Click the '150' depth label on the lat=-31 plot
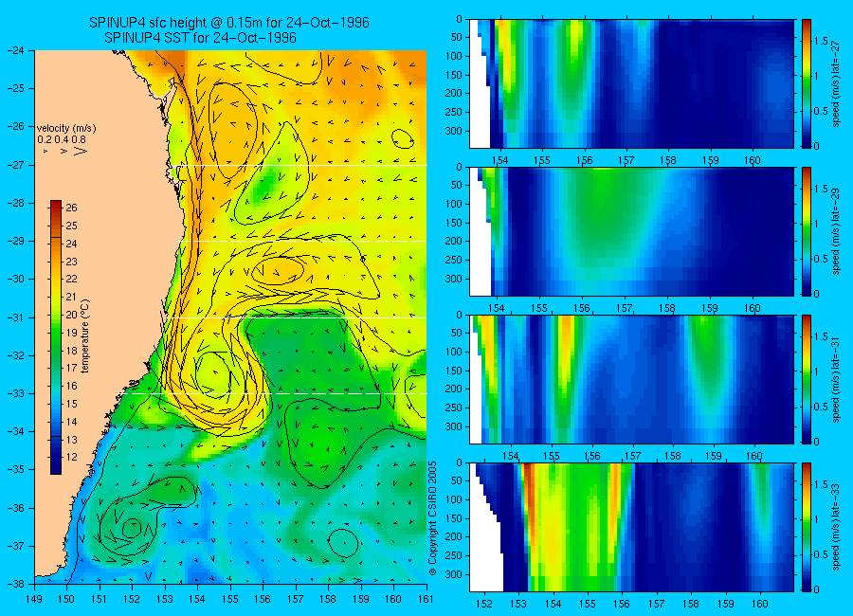Image resolution: width=853 pixels, height=616 pixels. pos(454,371)
